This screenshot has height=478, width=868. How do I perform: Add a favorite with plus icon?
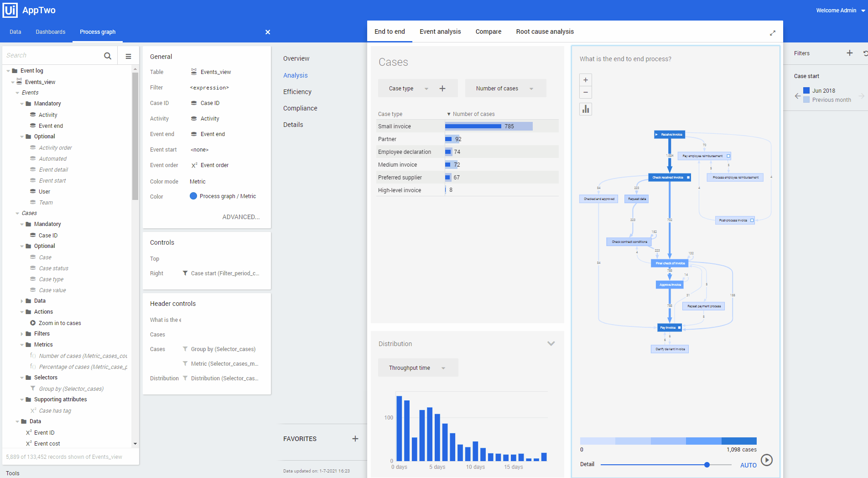[355, 439]
